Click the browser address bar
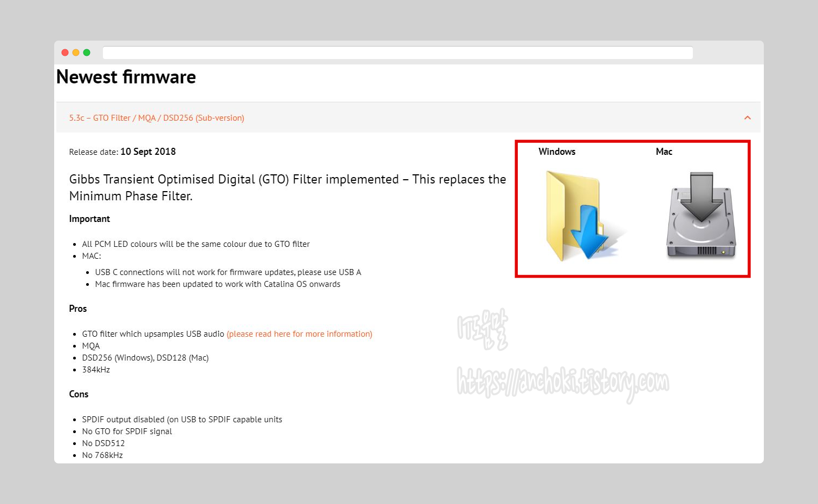Viewport: 818px width, 504px height. (x=398, y=53)
